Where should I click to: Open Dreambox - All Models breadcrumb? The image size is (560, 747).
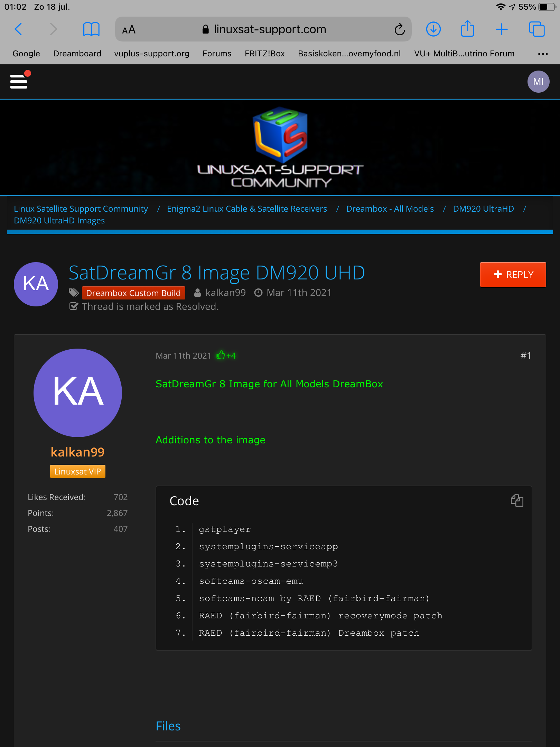click(390, 209)
